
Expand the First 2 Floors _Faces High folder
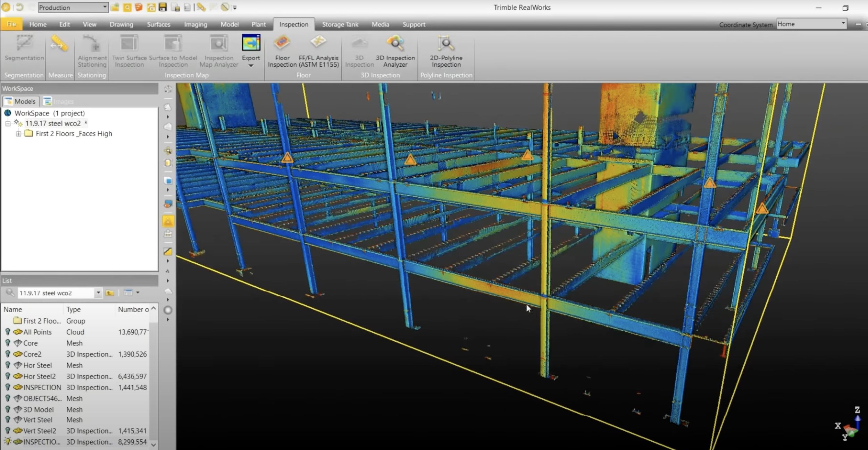[x=19, y=134]
